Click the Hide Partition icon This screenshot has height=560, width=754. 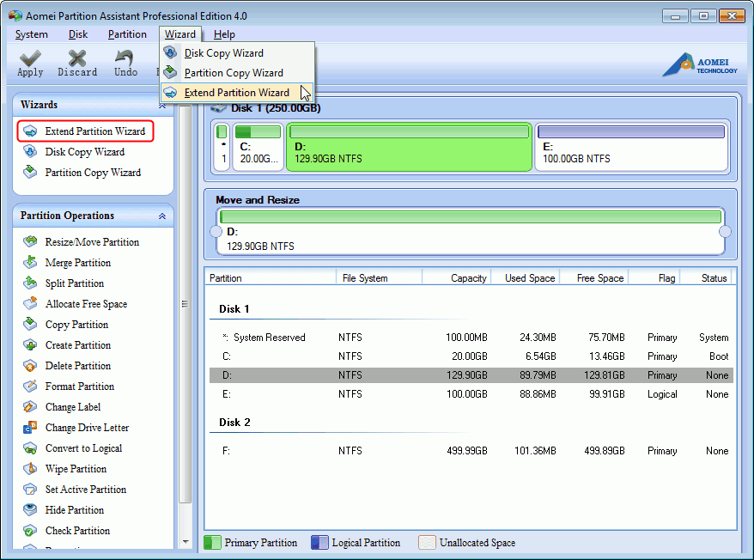(x=30, y=510)
